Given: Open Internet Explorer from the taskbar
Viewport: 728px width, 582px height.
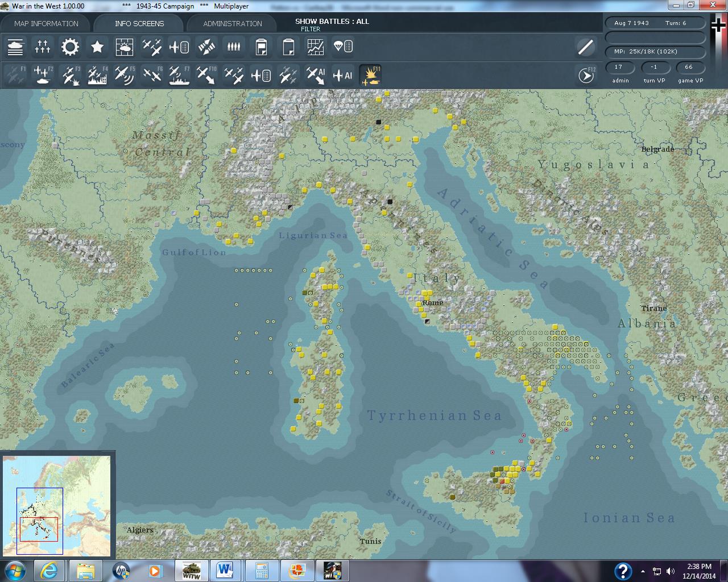Looking at the screenshot, I should click(50, 571).
